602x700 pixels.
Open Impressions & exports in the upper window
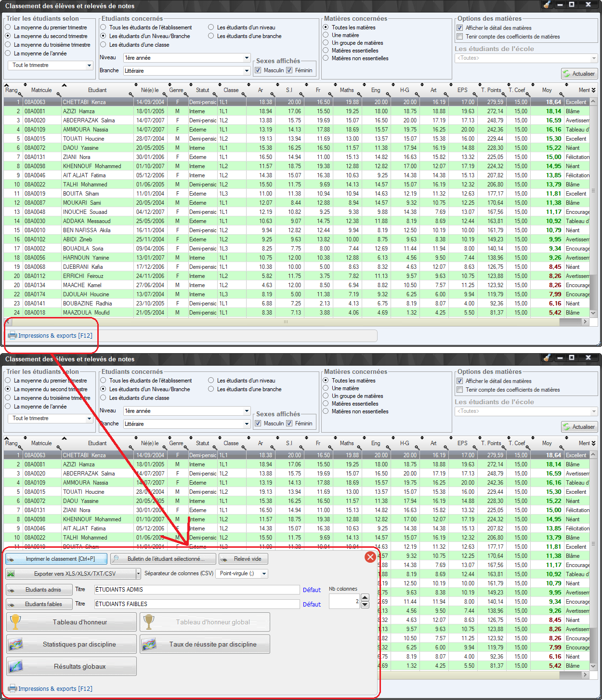click(x=51, y=336)
